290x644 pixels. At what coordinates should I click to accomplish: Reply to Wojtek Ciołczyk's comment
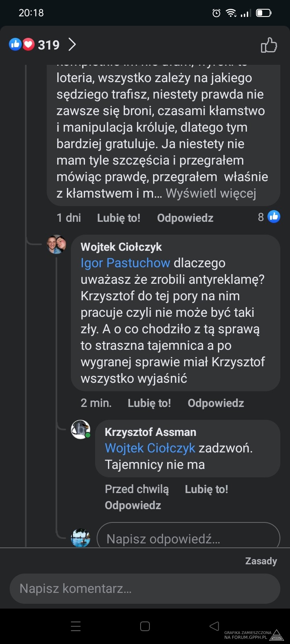pyautogui.click(x=215, y=403)
